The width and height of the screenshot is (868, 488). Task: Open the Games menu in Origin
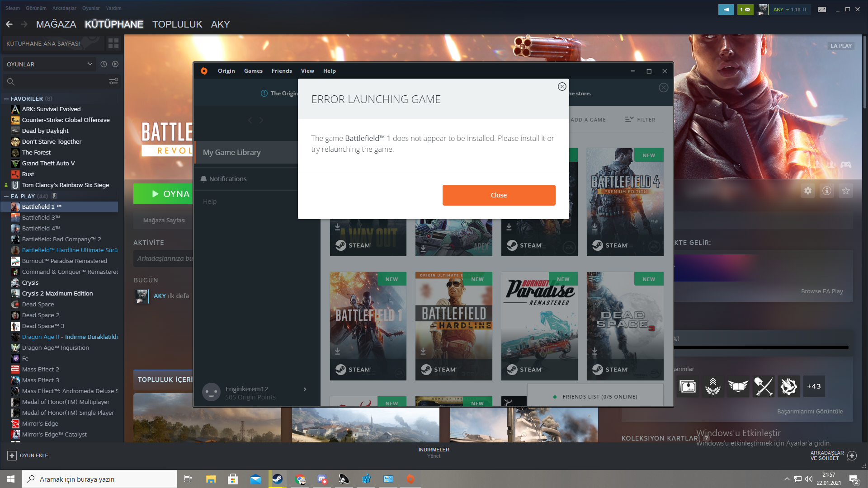coord(253,71)
